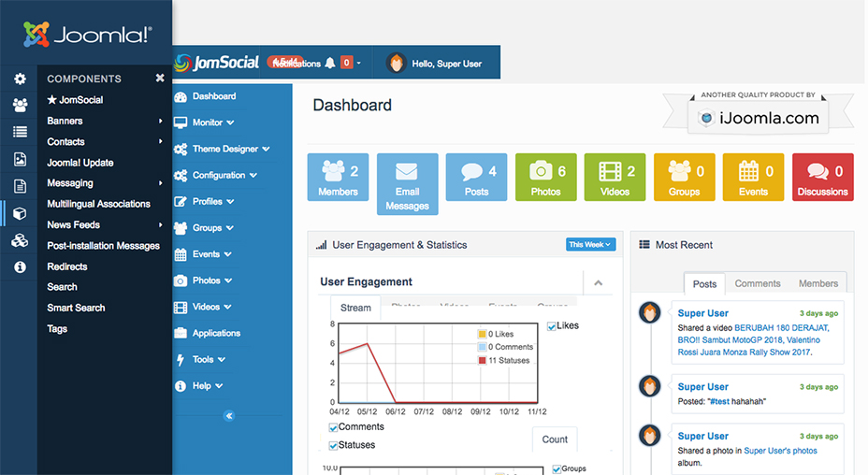The height and width of the screenshot is (475, 868).
Task: Click the Joomla! logo
Action: [87, 35]
